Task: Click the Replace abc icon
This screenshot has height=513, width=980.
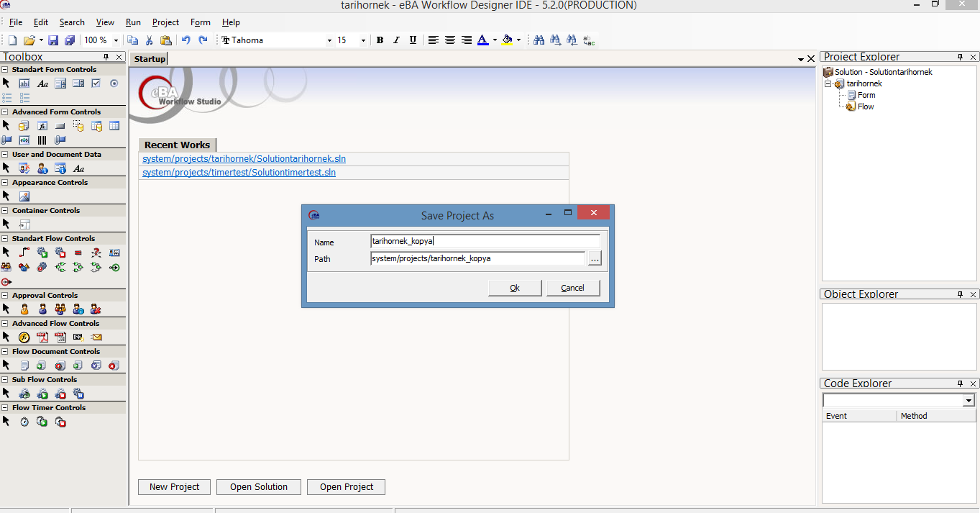Action: [589, 40]
